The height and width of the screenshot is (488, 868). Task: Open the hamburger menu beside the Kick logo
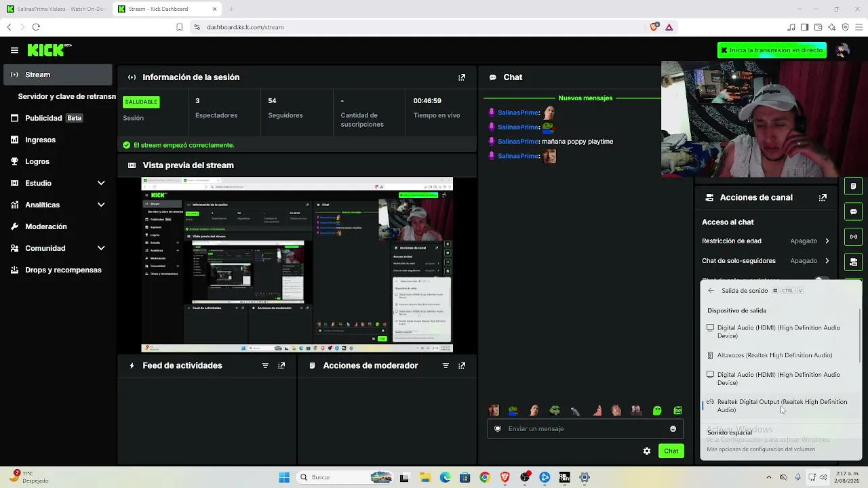(14, 50)
